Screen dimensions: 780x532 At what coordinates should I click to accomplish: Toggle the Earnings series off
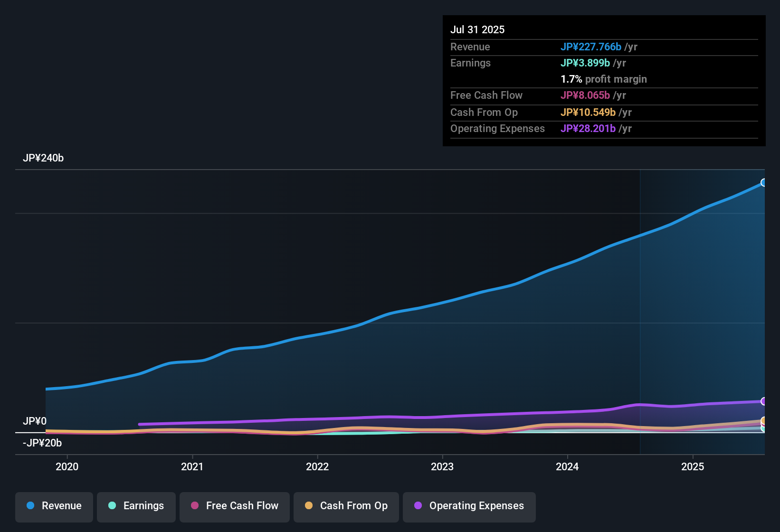136,506
